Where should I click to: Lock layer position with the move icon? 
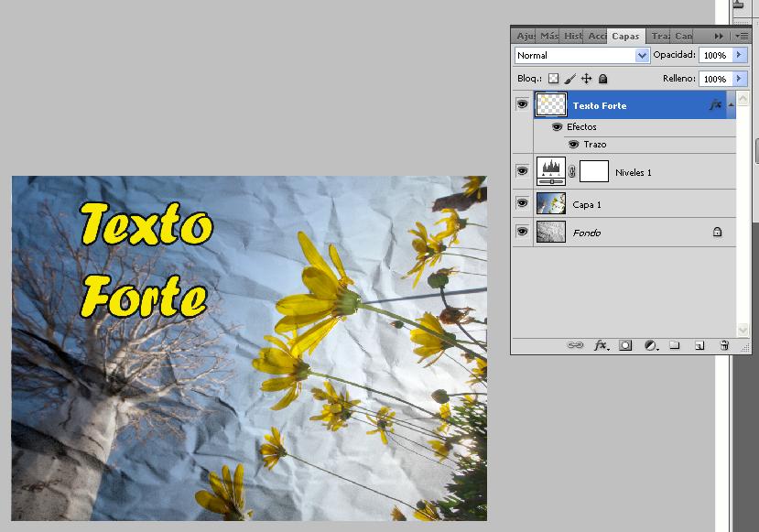pyautogui.click(x=586, y=80)
